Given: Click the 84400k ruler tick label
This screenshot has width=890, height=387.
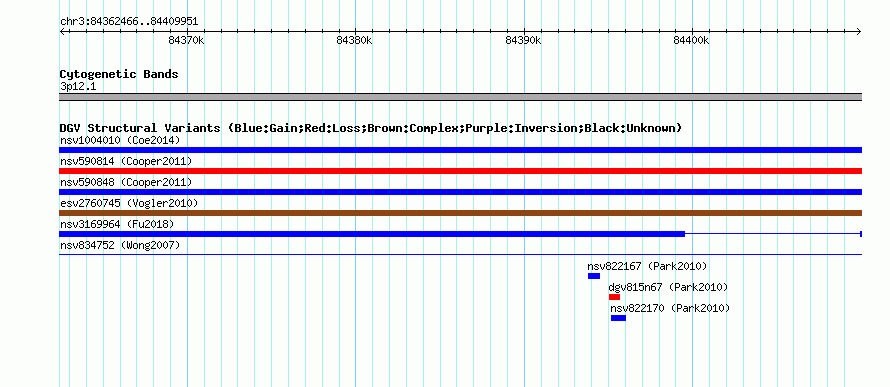Looking at the screenshot, I should tap(691, 40).
